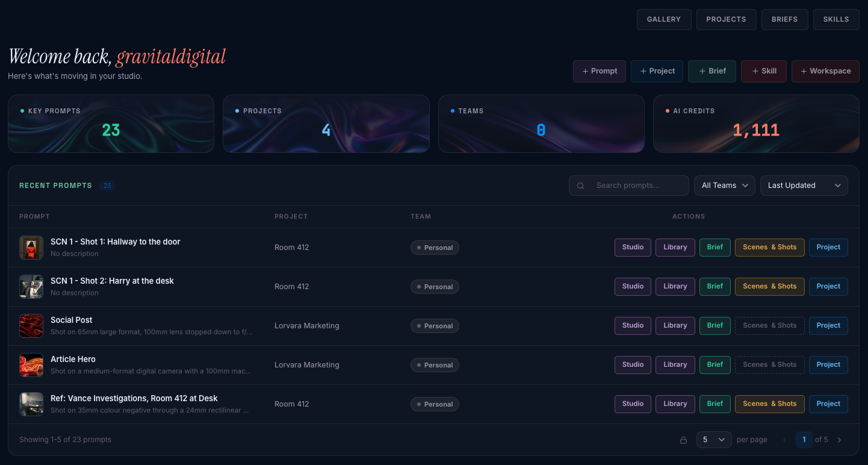Open Project for Article Hero row
This screenshot has height=465, width=868.
coord(828,365)
